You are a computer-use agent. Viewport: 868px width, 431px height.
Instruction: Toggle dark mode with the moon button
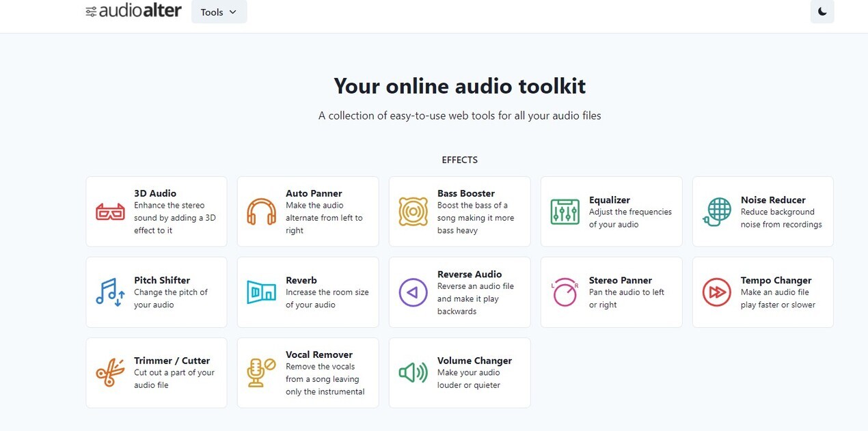pyautogui.click(x=822, y=12)
